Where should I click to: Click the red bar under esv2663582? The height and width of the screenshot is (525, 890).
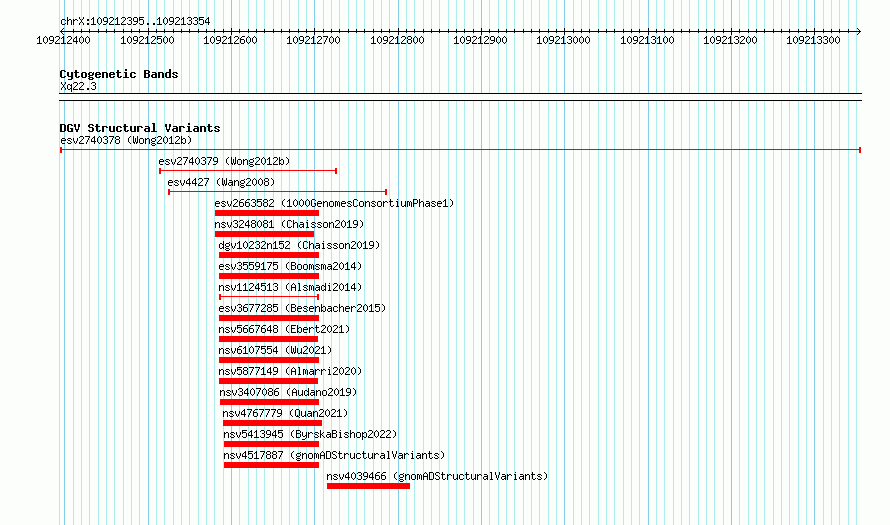pyautogui.click(x=267, y=213)
